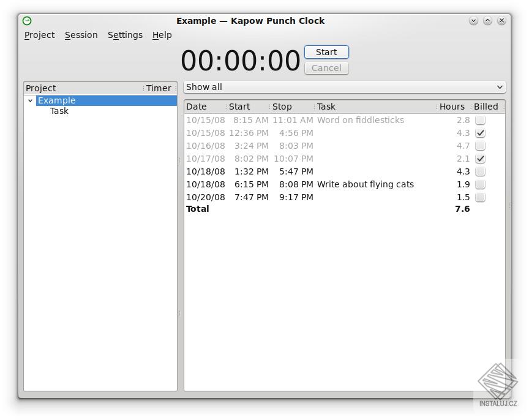Tick Billed box for 10/20/08 session
The width and height of the screenshot is (529, 420).
click(481, 198)
